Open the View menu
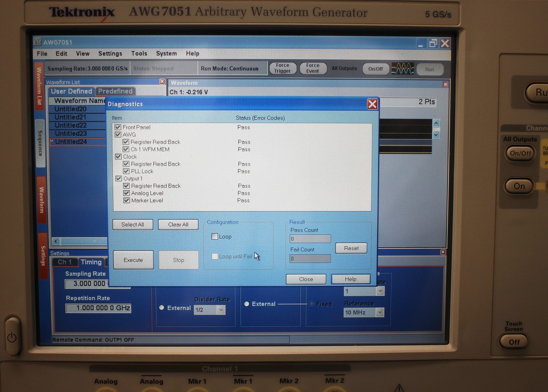 pyautogui.click(x=83, y=54)
